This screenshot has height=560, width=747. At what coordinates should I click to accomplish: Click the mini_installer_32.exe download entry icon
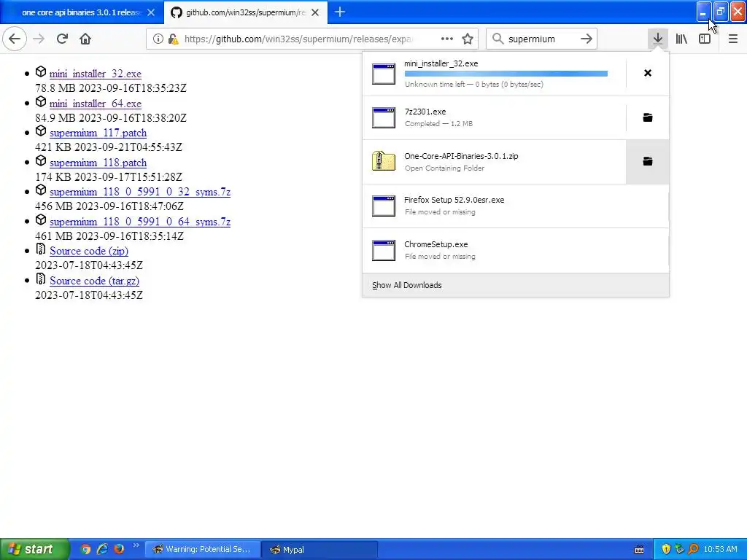384,74
